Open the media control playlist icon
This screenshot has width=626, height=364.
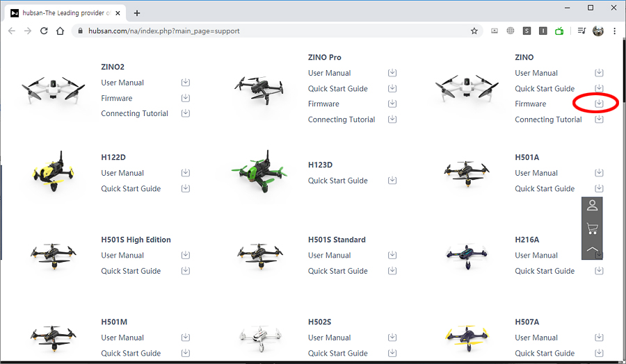tap(581, 31)
